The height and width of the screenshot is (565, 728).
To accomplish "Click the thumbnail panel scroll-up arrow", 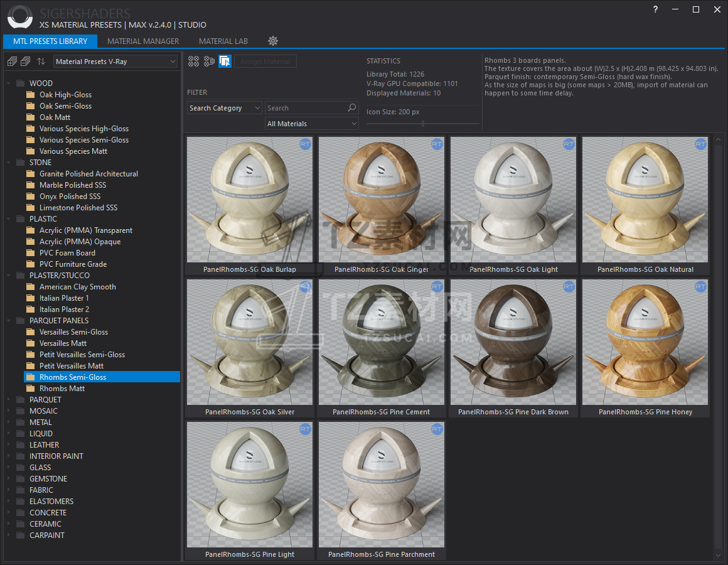I will point(718,139).
